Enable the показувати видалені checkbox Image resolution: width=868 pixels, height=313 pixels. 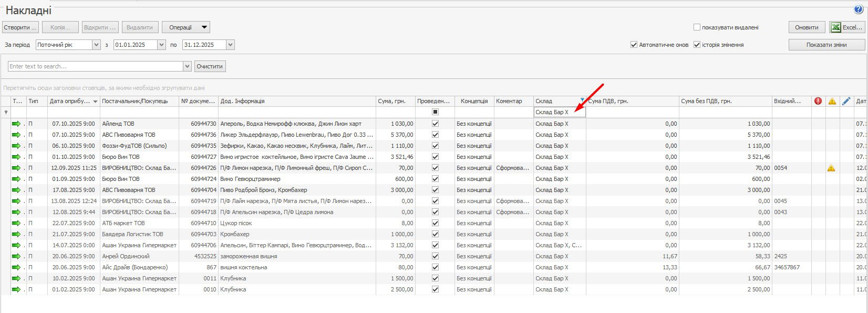[697, 27]
